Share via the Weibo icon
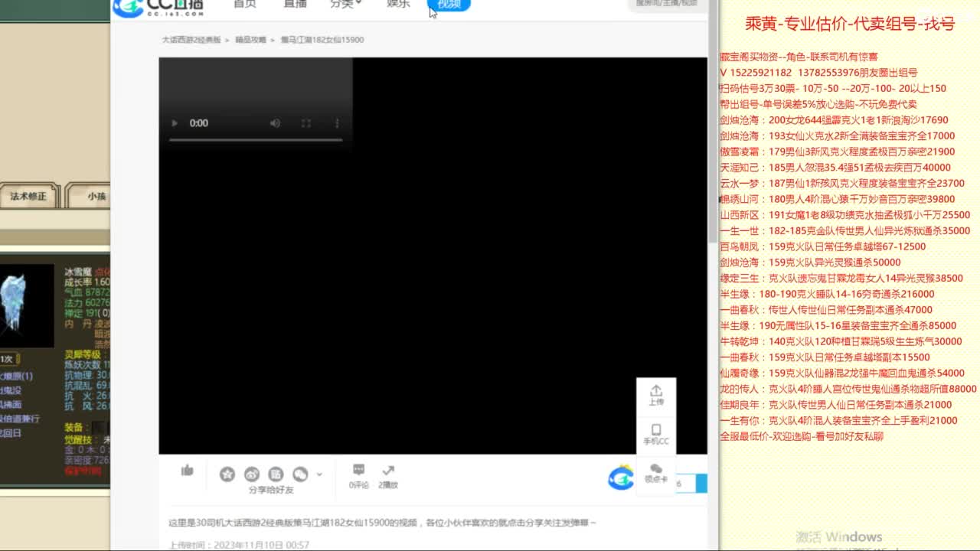 click(x=252, y=474)
